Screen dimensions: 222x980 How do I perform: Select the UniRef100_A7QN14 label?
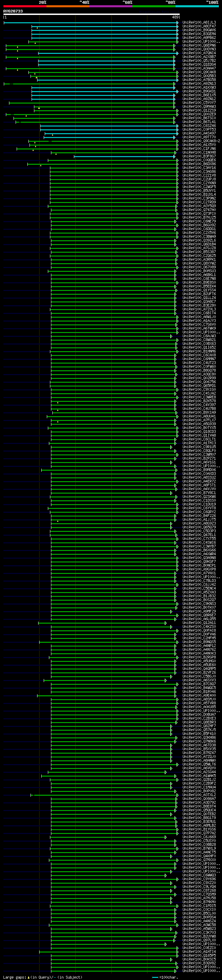pyautogui.click(x=199, y=53)
